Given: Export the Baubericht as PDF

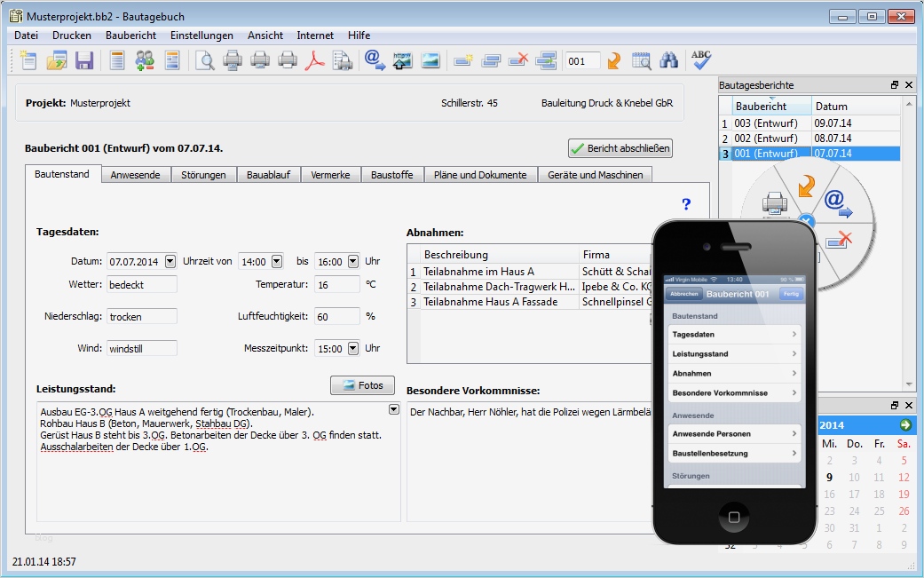Looking at the screenshot, I should pyautogui.click(x=314, y=60).
